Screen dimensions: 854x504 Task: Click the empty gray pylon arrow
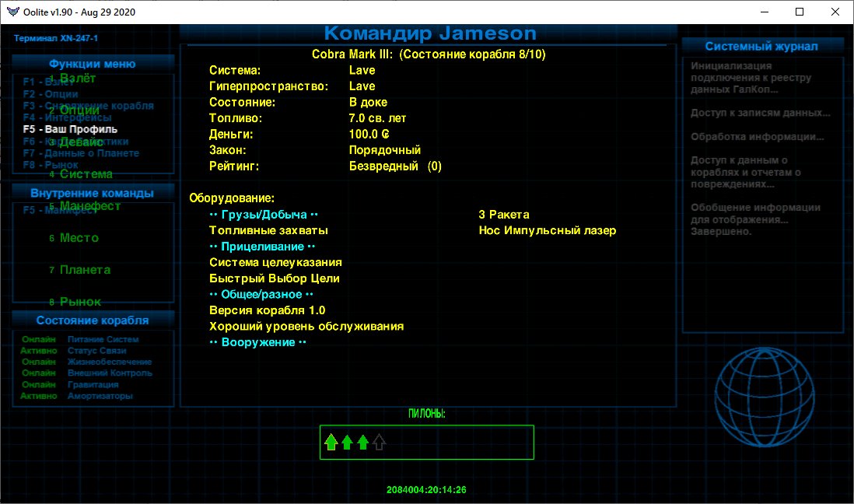(x=379, y=443)
